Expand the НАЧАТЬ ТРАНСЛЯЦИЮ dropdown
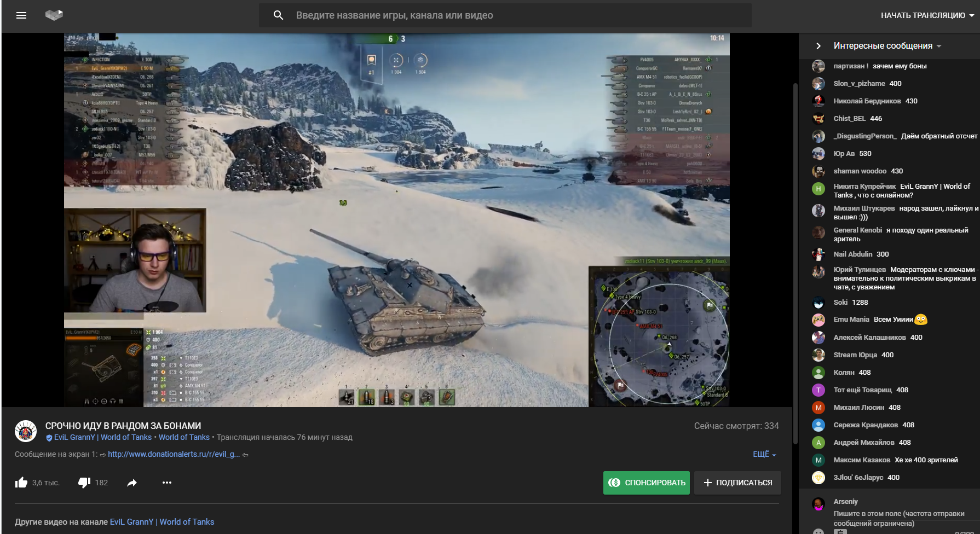Screen dimensions: 980x534 click(927, 15)
